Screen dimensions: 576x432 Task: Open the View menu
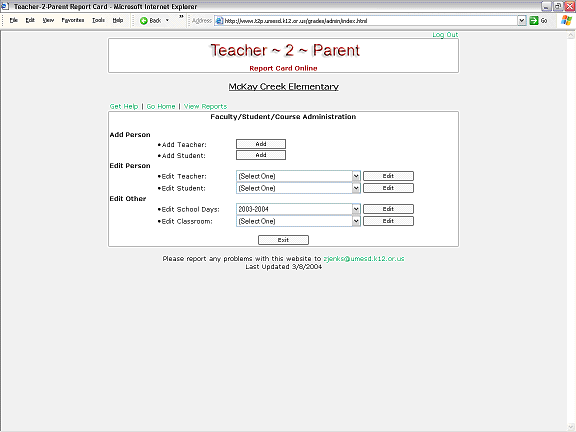point(48,21)
